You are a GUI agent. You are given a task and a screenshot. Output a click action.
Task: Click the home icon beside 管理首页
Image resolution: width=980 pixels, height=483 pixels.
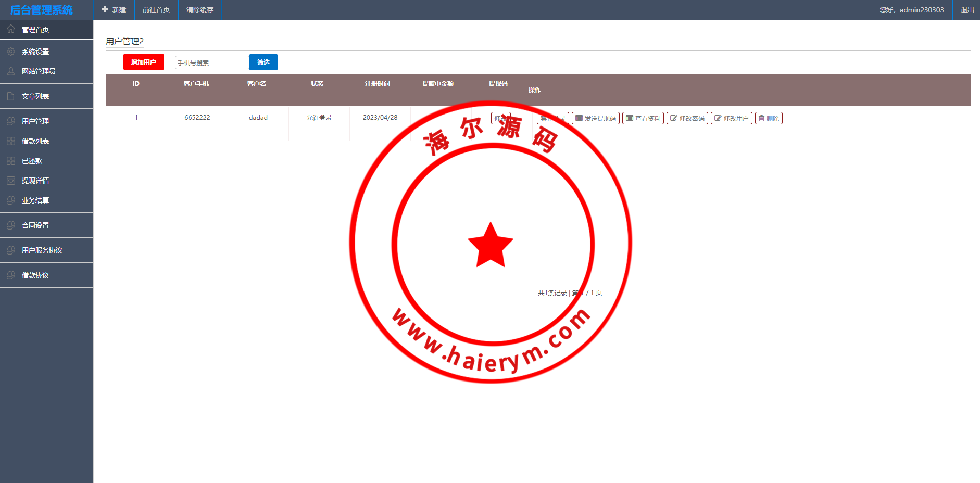(11, 29)
